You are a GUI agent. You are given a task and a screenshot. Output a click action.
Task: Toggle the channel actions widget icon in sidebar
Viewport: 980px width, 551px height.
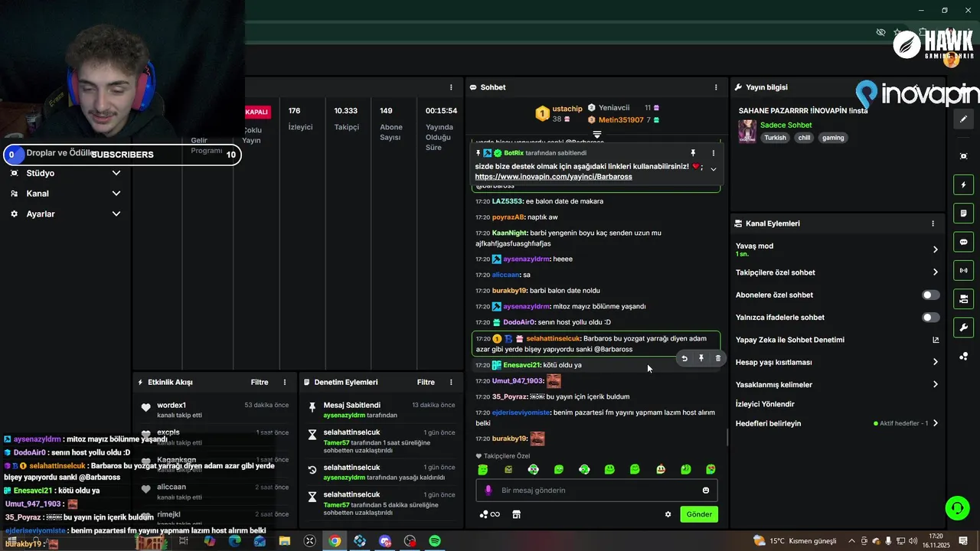[x=963, y=298]
